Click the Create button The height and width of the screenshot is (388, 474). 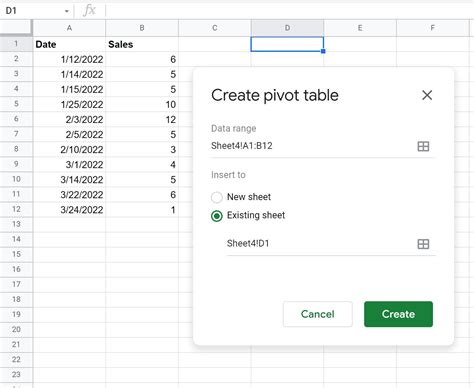point(398,314)
